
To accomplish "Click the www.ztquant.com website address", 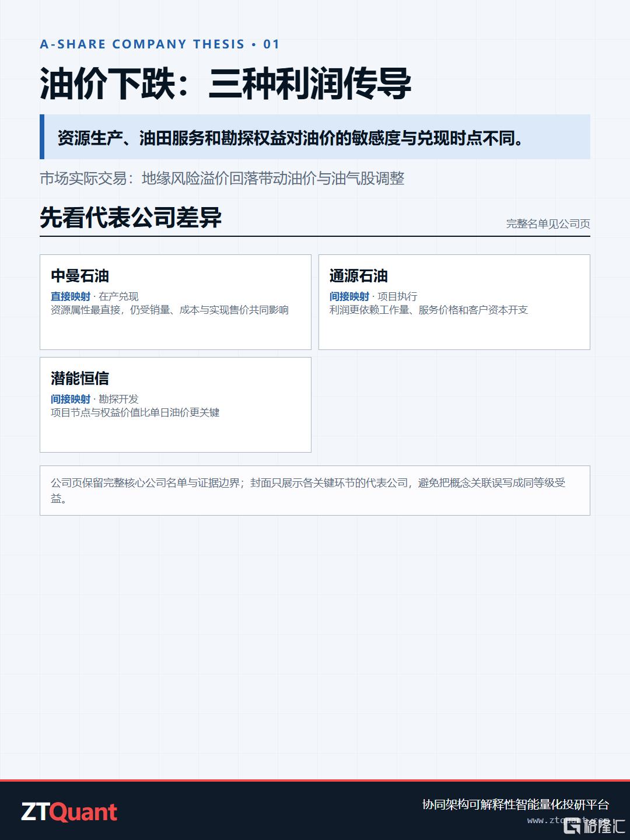I will click(x=557, y=820).
